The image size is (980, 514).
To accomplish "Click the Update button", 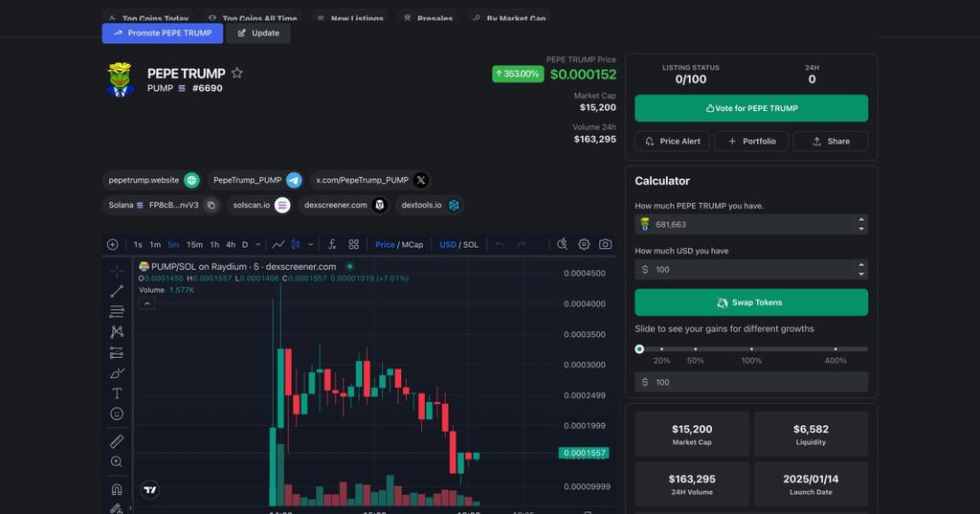I will pyautogui.click(x=258, y=34).
